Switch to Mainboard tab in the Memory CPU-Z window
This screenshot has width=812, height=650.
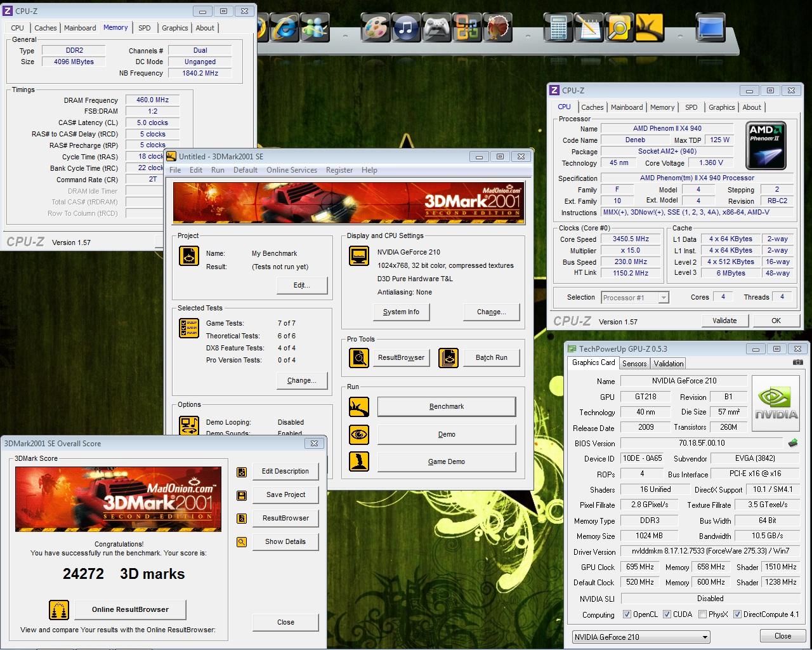click(80, 28)
